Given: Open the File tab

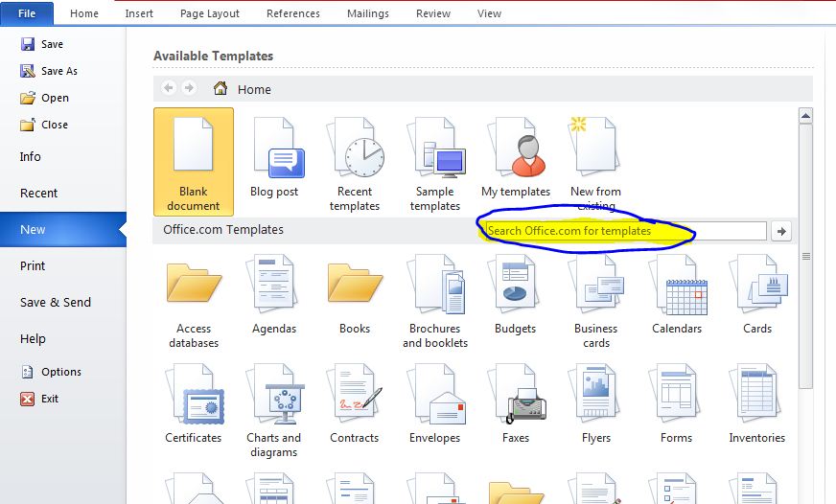Looking at the screenshot, I should point(27,13).
